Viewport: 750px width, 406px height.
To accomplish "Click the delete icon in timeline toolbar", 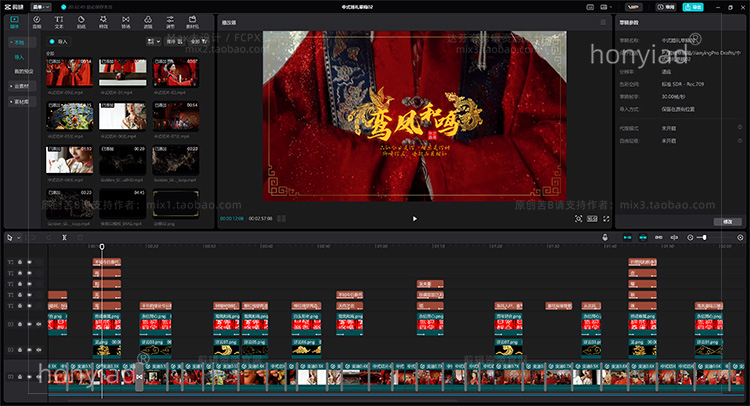I will (80, 237).
